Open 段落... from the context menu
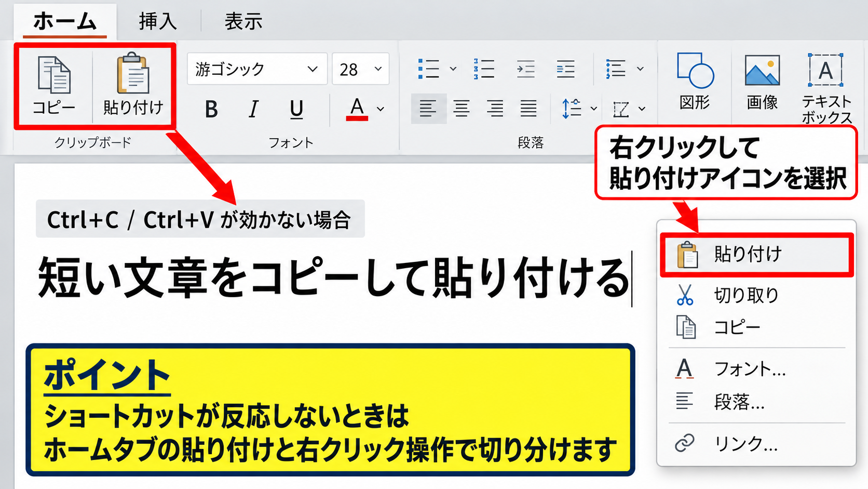The height and width of the screenshot is (489, 868). click(x=757, y=402)
